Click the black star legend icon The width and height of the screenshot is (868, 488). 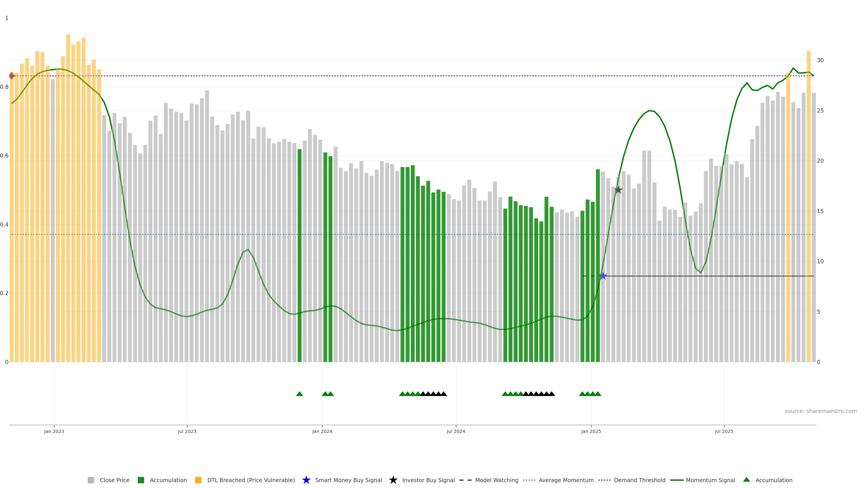pyautogui.click(x=393, y=480)
